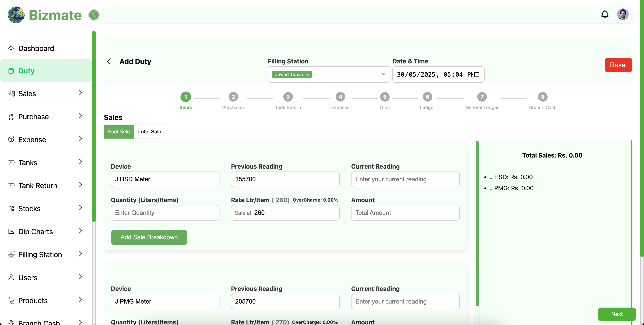The width and height of the screenshot is (644, 325).
Task: Expand the Stocks sidebar chevron
Action: [x=80, y=208]
